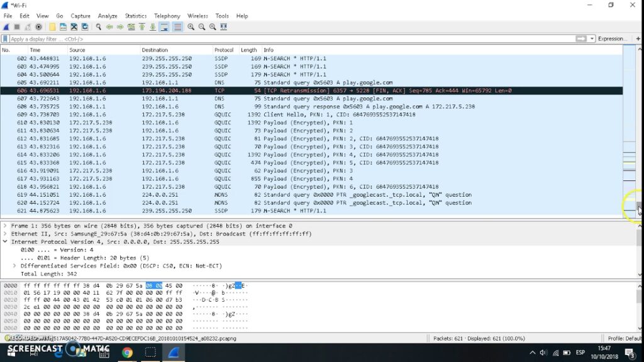This screenshot has width=644, height=362.
Task: Sort packets by Length column header
Action: click(250, 50)
